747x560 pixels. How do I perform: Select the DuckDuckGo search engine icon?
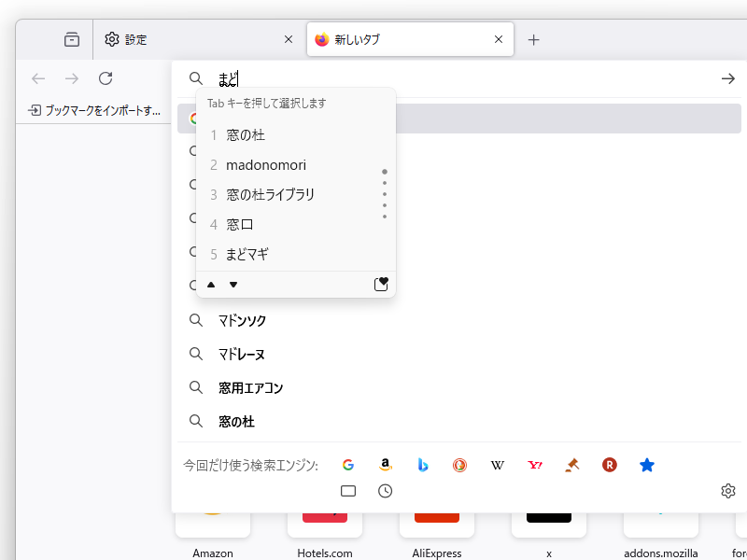(x=459, y=464)
